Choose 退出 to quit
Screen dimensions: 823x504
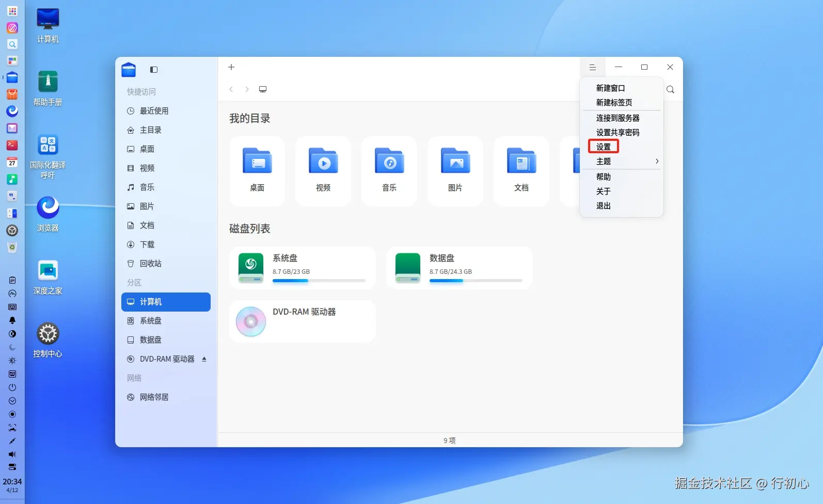(x=622, y=206)
